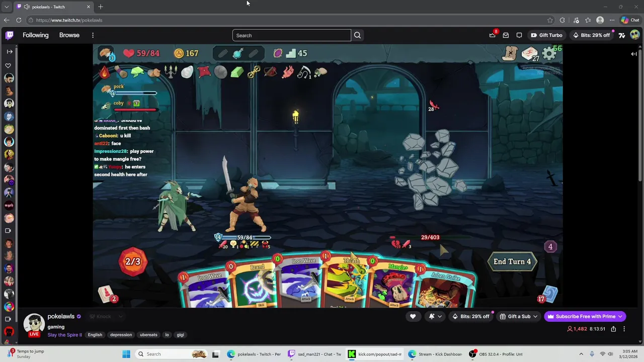Open the draw pile showing 2
The image size is (644, 362).
(x=107, y=295)
